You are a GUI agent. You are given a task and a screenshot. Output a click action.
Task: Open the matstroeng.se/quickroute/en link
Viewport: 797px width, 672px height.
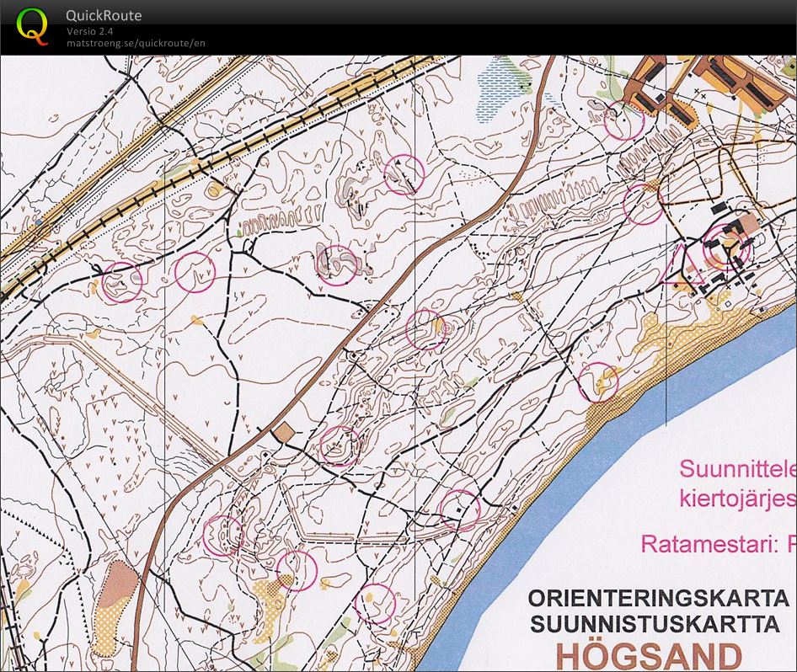tap(136, 44)
